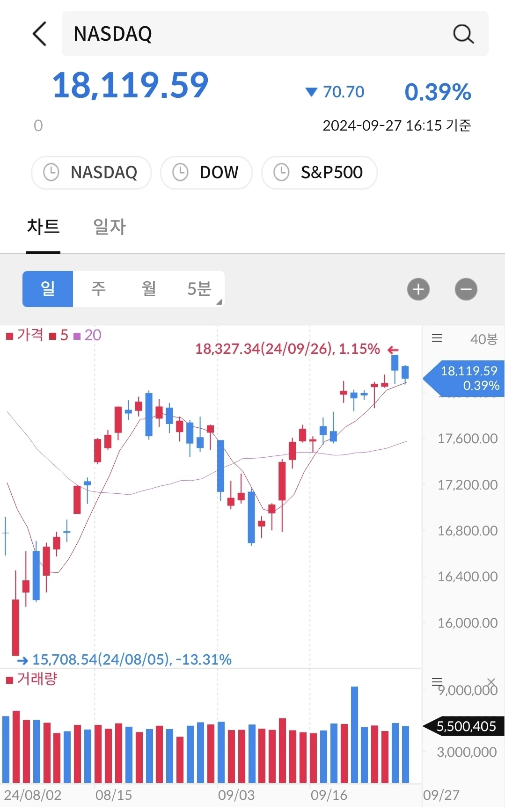Open price chart settings menu icon
505x812 pixels.
click(437, 338)
